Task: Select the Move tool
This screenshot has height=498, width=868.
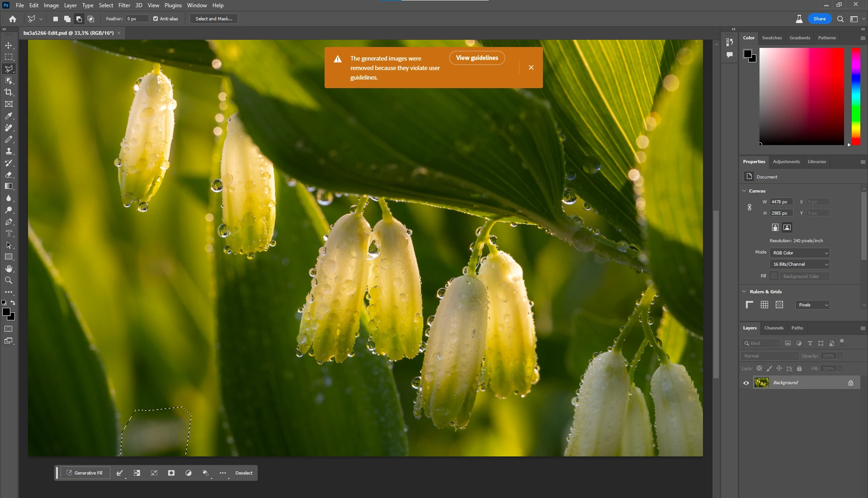Action: tap(9, 46)
